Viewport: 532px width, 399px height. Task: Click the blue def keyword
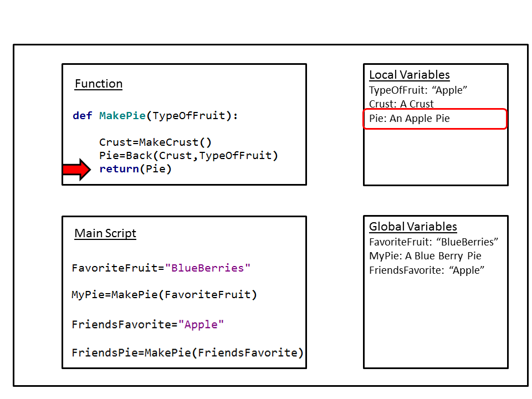[x=83, y=116]
